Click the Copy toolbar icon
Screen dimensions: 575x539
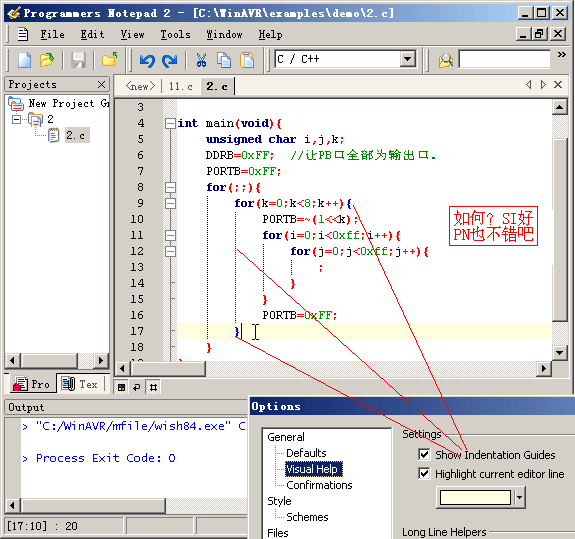[x=224, y=60]
